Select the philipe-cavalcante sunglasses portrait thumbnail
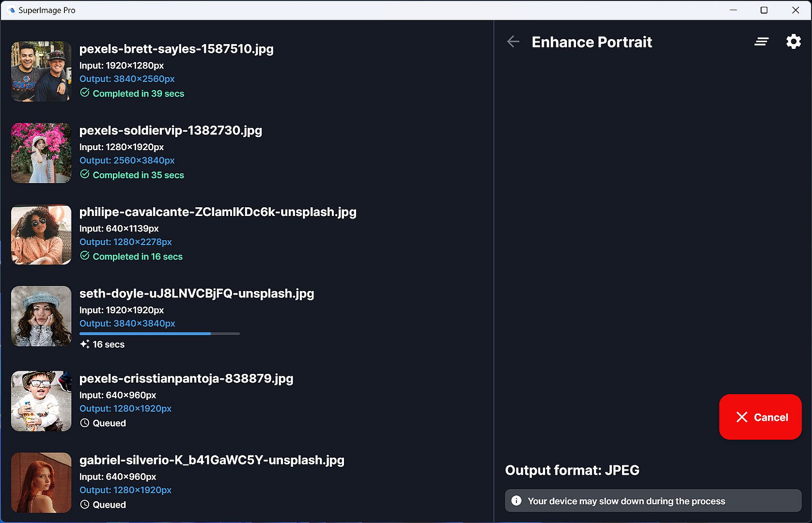This screenshot has width=812, height=523. (x=41, y=234)
